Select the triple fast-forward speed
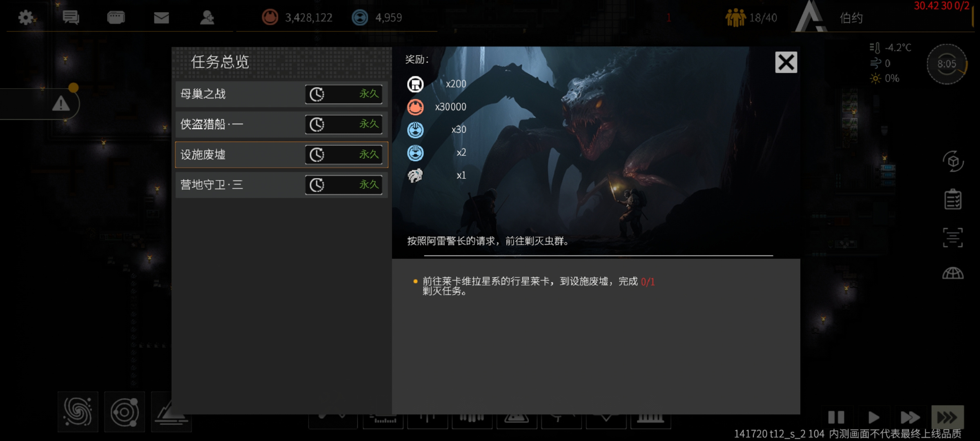Image resolution: width=980 pixels, height=441 pixels. 947,417
